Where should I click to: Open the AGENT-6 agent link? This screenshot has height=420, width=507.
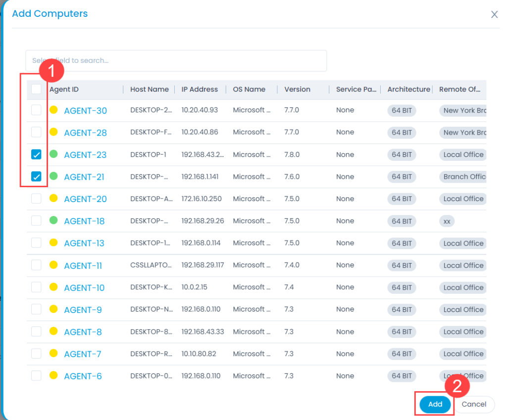[x=83, y=376]
